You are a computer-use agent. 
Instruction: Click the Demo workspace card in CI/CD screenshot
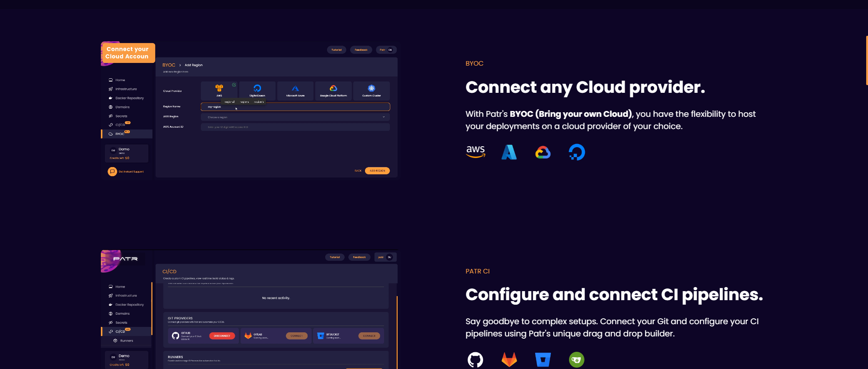127,360
